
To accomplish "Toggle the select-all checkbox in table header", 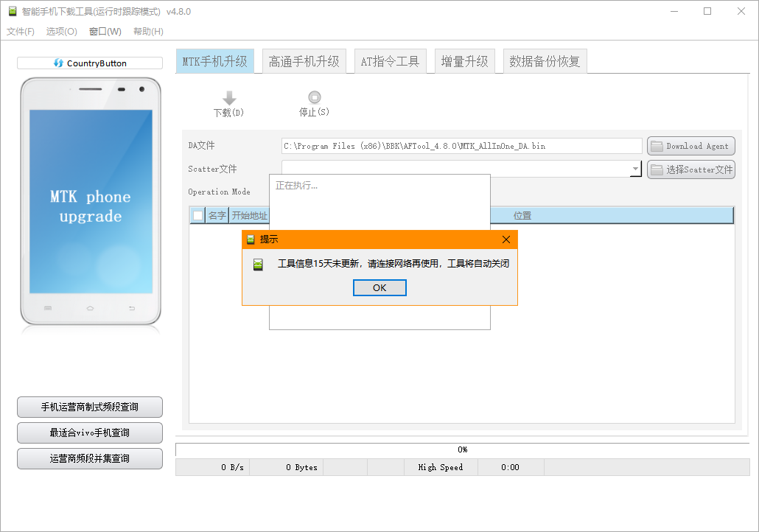I will coord(197,215).
